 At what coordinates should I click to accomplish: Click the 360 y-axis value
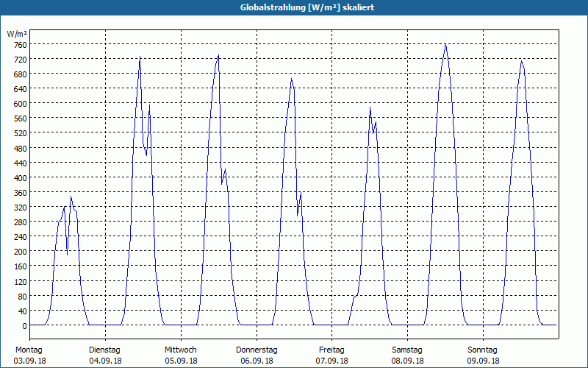click(x=20, y=193)
